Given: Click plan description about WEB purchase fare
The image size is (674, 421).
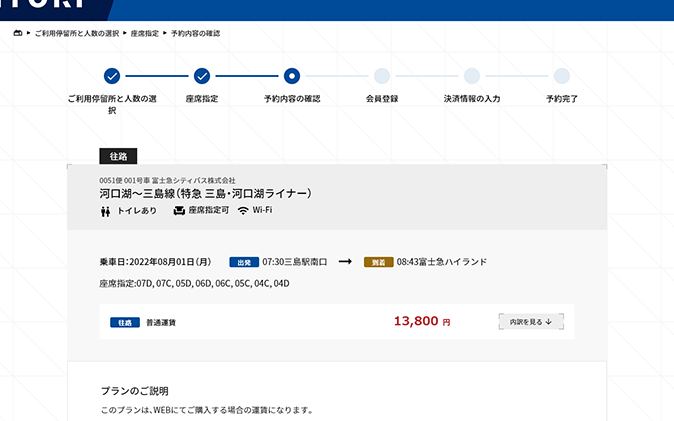Looking at the screenshot, I should 207,410.
